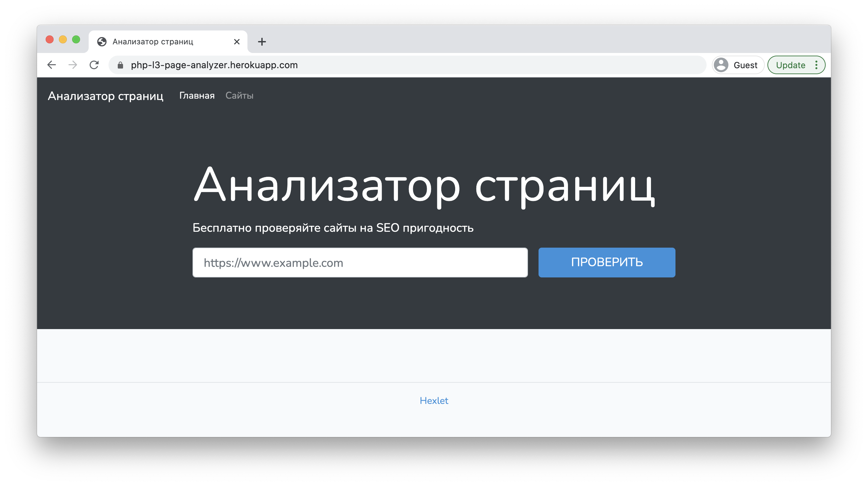Open the Hexlet footer link
The image size is (868, 486).
pyautogui.click(x=434, y=401)
